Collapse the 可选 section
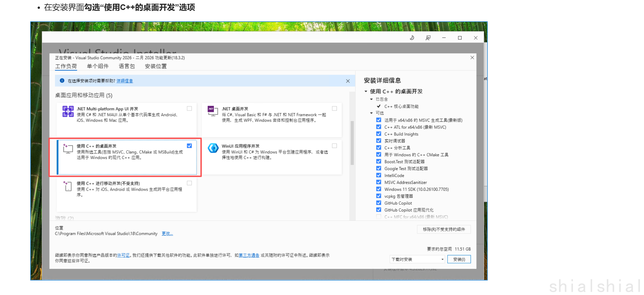Image resolution: width=644 pixels, height=295 pixels. pyautogui.click(x=371, y=113)
